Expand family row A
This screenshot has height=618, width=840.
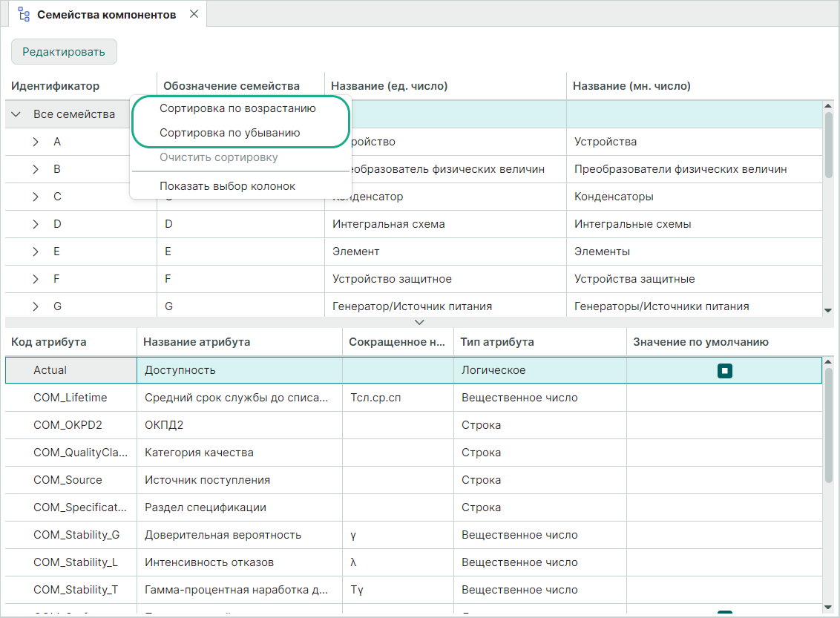[36, 142]
